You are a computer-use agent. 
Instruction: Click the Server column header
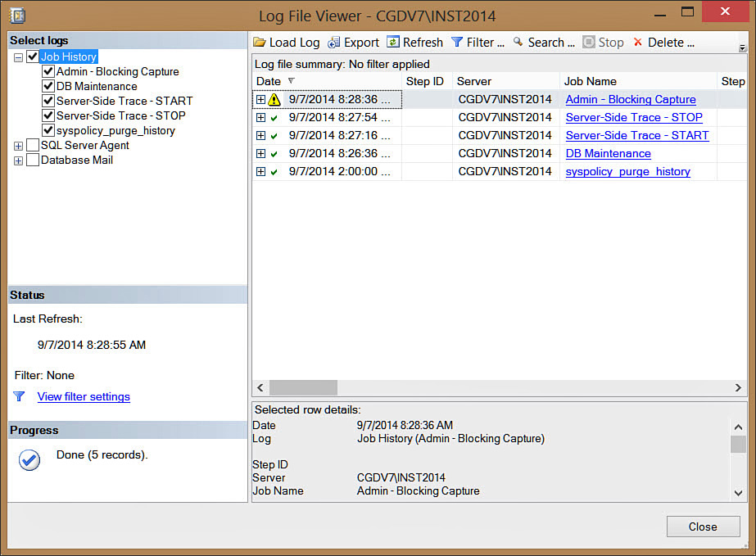tap(505, 82)
